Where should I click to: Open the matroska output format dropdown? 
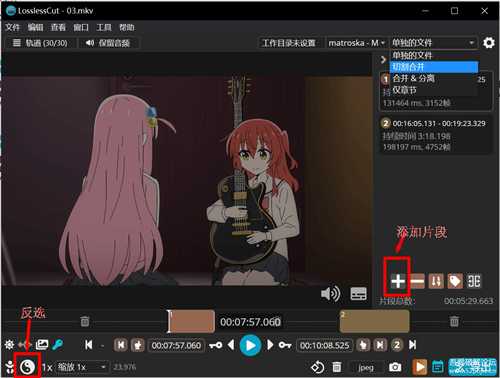tap(356, 43)
